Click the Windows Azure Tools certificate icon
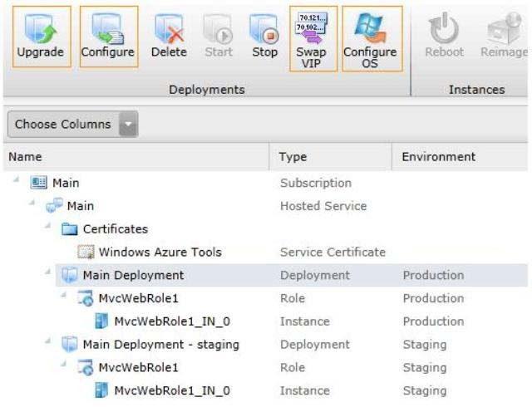This screenshot has height=407, width=532. click(x=86, y=252)
